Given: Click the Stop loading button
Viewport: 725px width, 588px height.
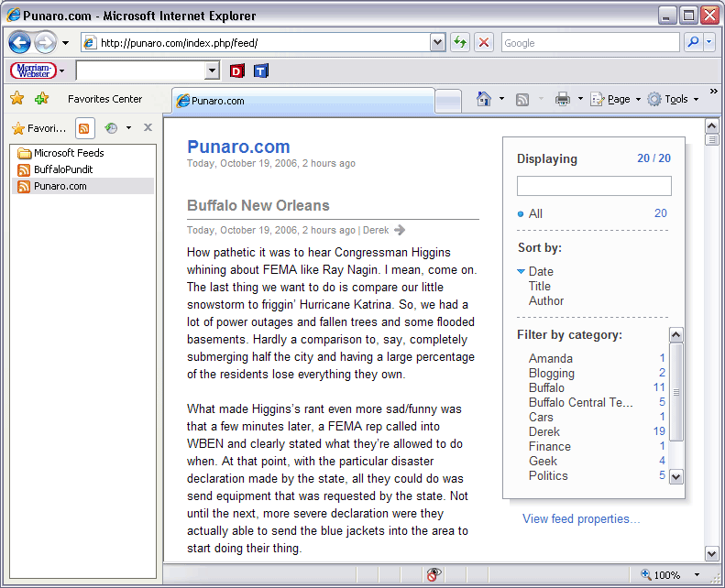Looking at the screenshot, I should point(484,43).
